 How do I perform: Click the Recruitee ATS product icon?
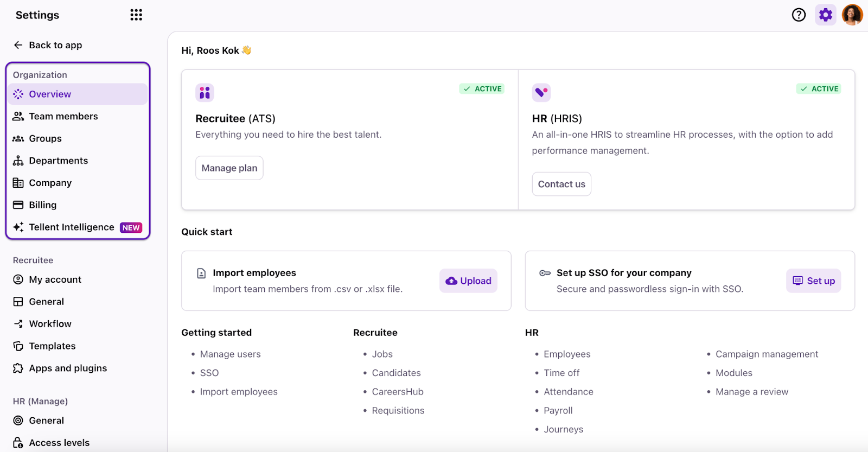pos(205,93)
